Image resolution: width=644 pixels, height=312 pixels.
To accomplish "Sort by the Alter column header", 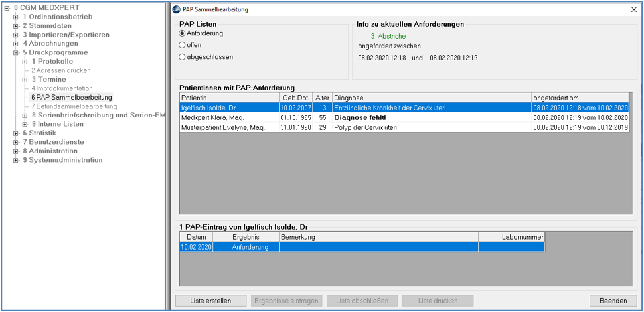I will (323, 98).
